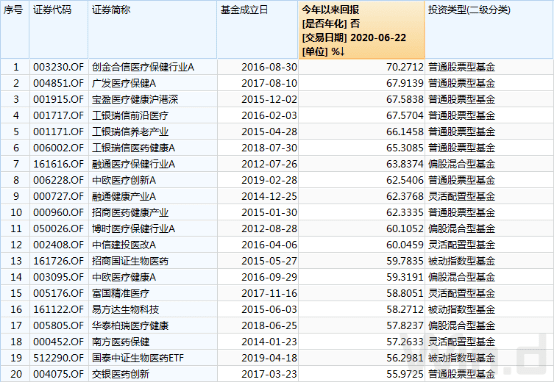The height and width of the screenshot is (383, 554).
Task: Select fund code 006228.OF
Action: coord(59,181)
